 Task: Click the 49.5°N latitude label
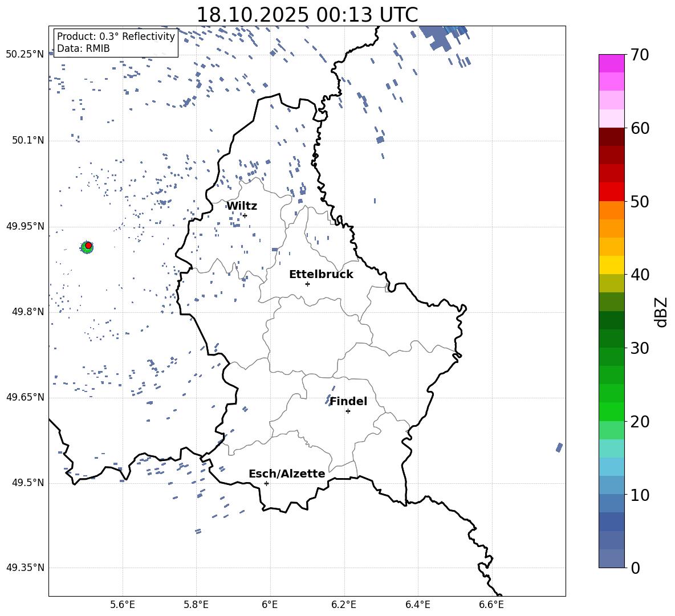click(x=28, y=483)
